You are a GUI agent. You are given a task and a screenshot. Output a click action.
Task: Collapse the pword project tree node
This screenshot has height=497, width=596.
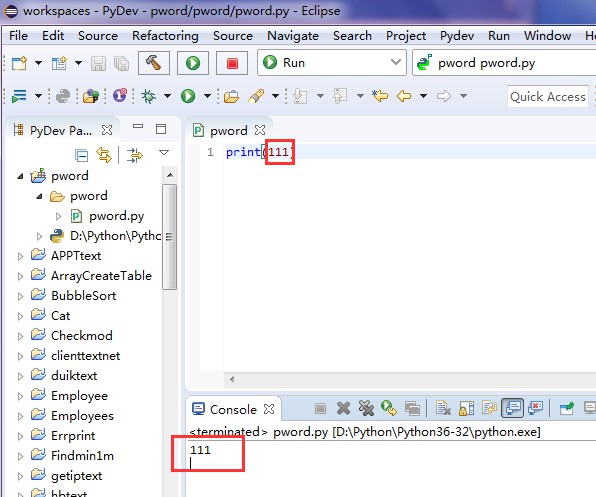click(21, 176)
